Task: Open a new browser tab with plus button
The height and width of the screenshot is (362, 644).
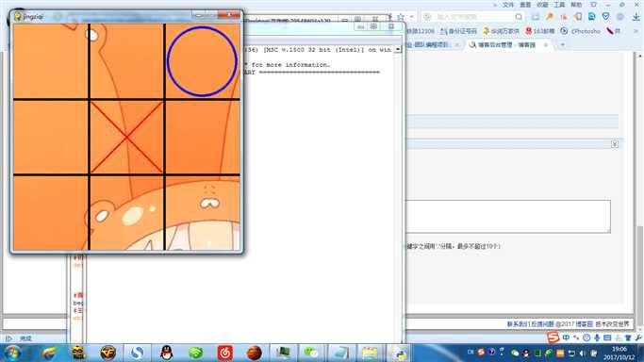Action: click(562, 44)
